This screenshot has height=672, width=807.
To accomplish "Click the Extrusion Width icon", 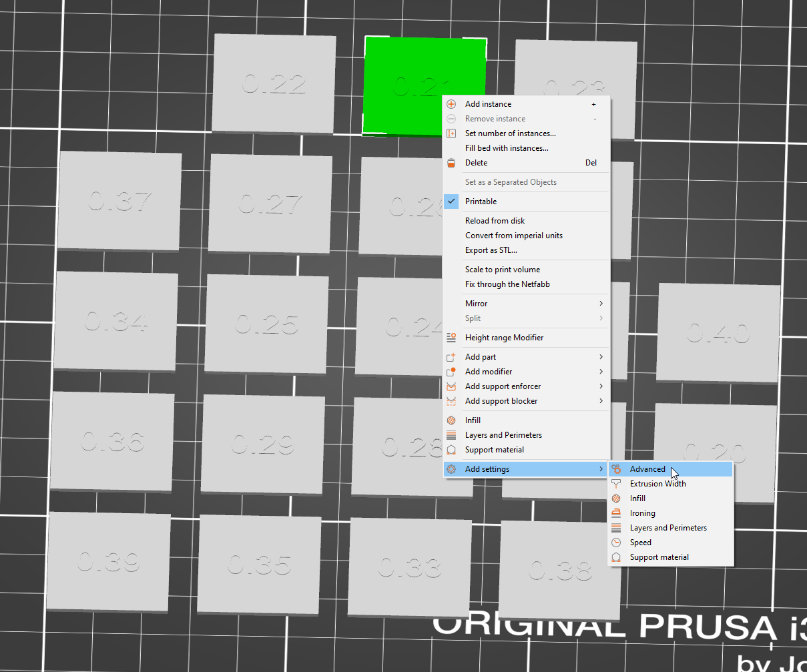I will coord(616,484).
